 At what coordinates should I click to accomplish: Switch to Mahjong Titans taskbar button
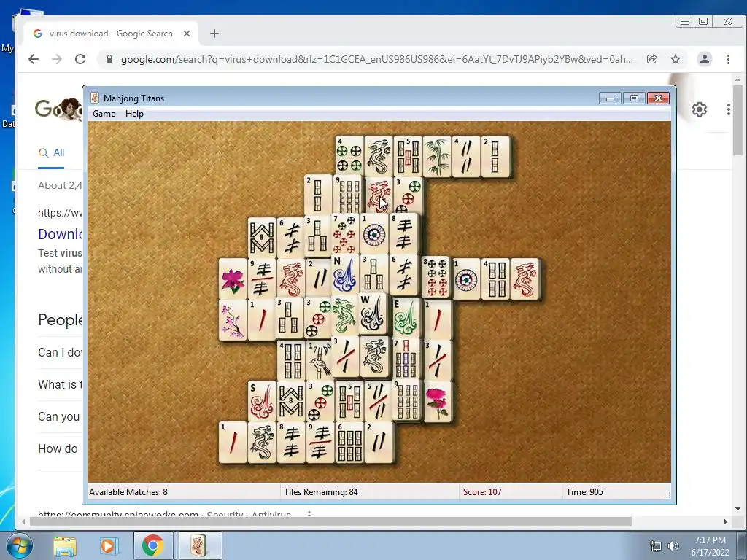pyautogui.click(x=200, y=545)
